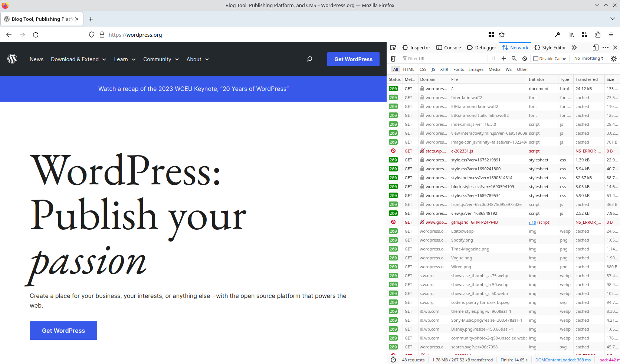Open a new browser tab with plus
This screenshot has width=620, height=364.
(91, 19)
